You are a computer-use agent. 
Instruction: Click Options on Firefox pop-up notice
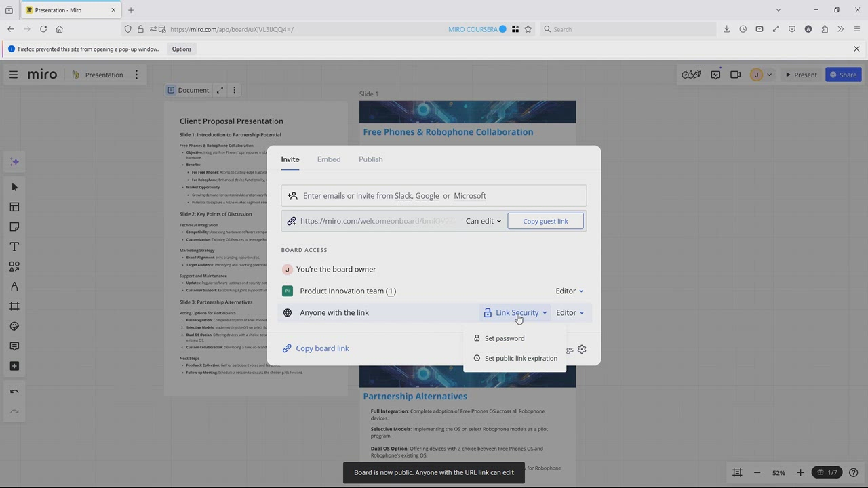point(181,49)
